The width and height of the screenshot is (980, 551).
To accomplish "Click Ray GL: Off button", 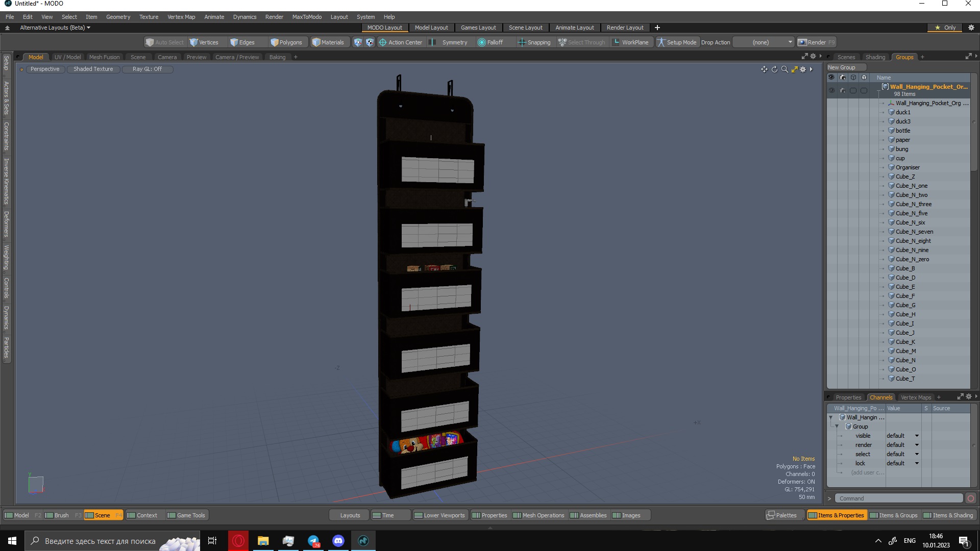I will (147, 69).
